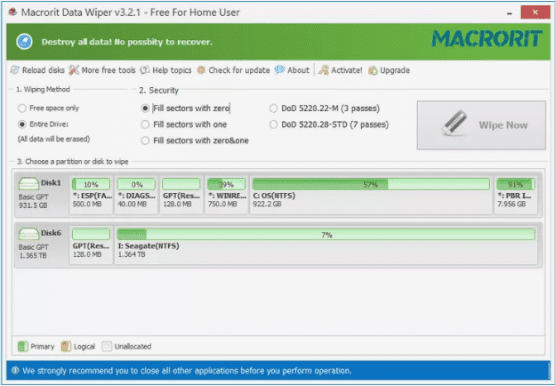The image size is (555, 386).
Task: Click the Activate key icon
Action: 324,70
